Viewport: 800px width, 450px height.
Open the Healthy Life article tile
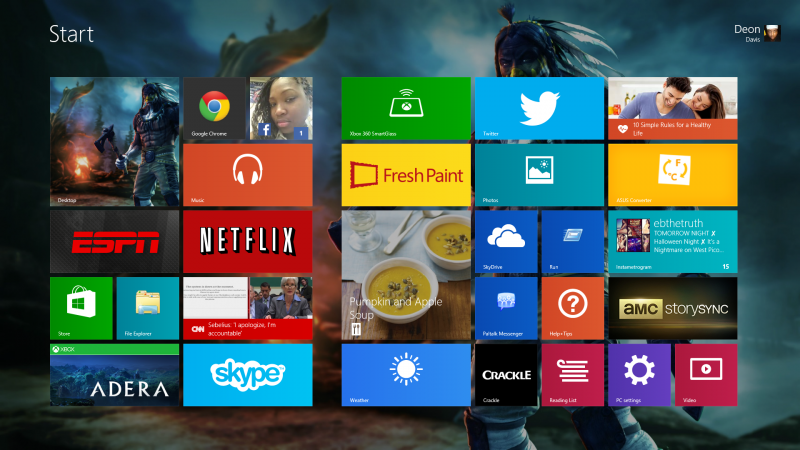(x=672, y=108)
